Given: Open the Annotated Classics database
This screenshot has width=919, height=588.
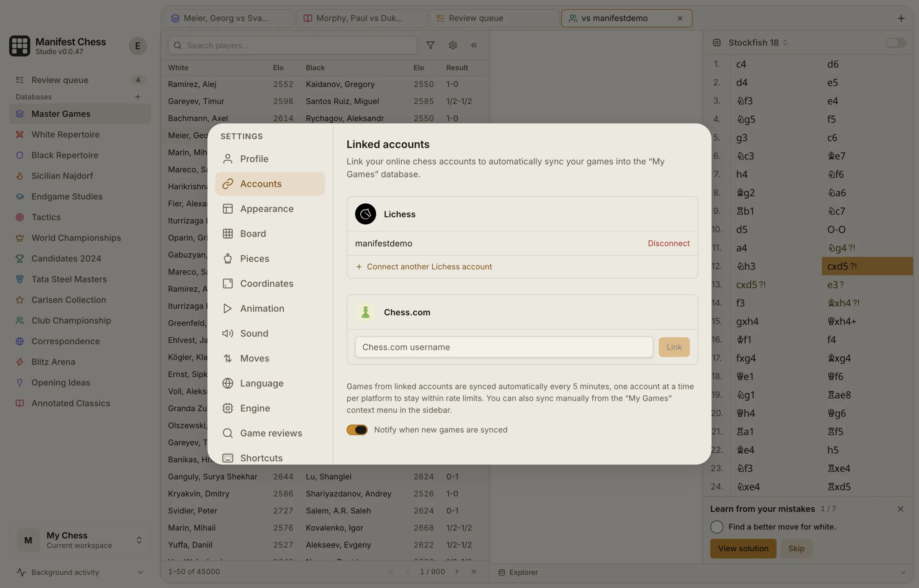Looking at the screenshot, I should point(80,403).
